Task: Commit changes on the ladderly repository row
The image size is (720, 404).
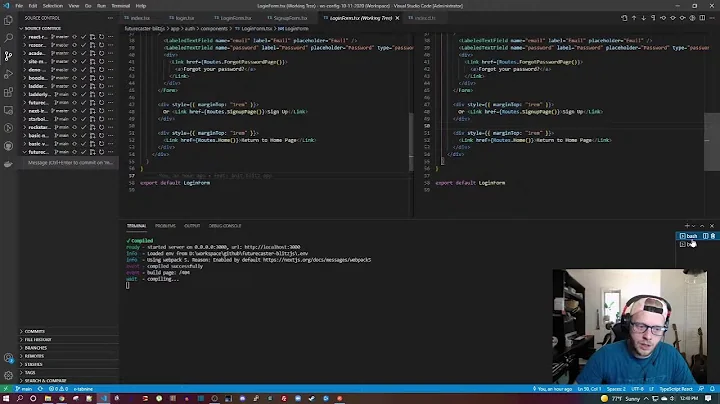Action: (84, 95)
